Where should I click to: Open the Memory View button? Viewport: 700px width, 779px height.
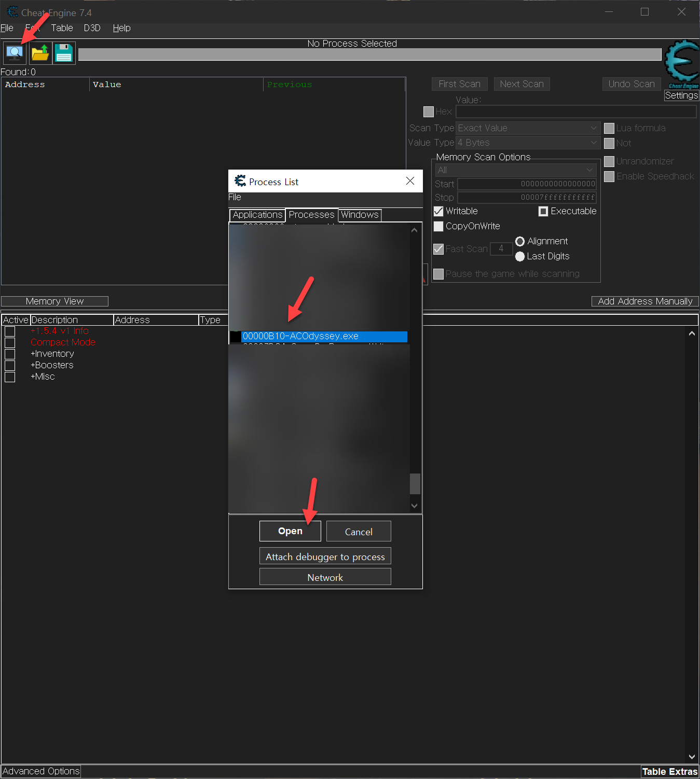point(54,301)
